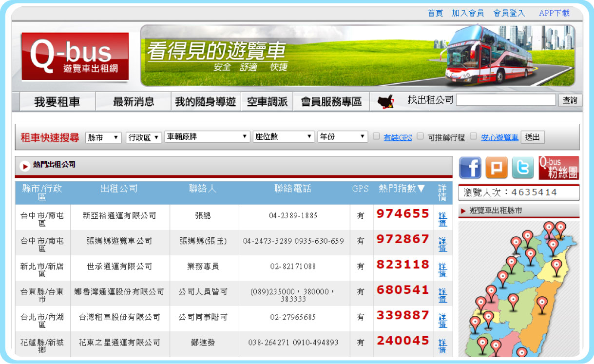Open the Plurk social icon
This screenshot has height=364, width=594.
(497, 168)
